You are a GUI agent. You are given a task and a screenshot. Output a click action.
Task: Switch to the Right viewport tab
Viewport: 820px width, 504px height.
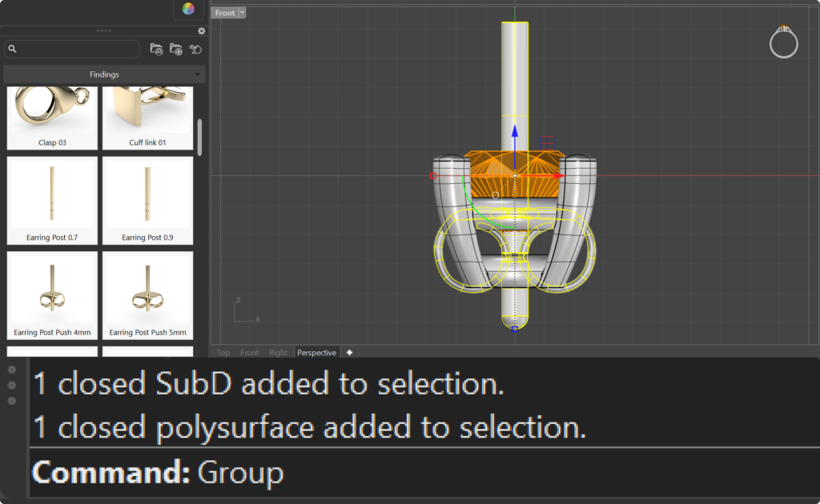[278, 353]
